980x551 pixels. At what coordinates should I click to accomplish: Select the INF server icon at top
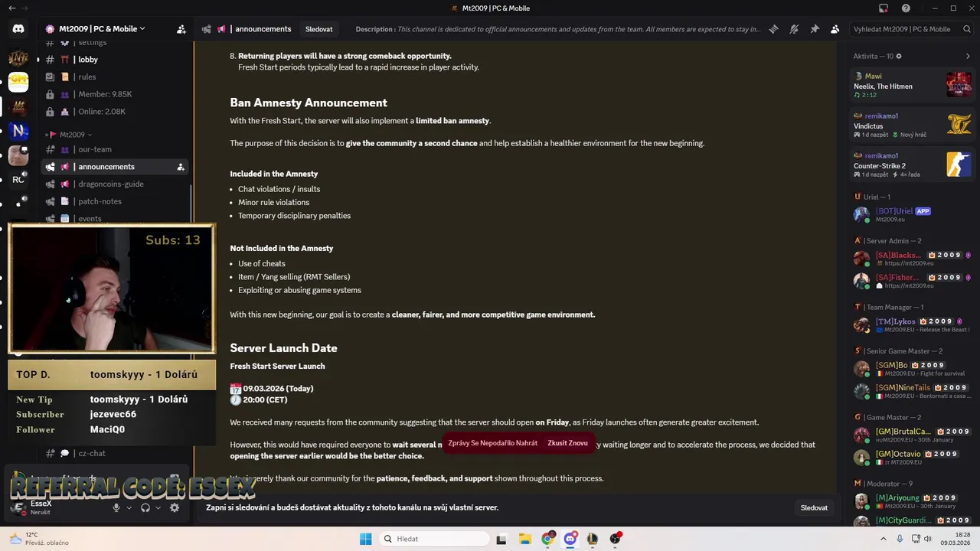18,57
